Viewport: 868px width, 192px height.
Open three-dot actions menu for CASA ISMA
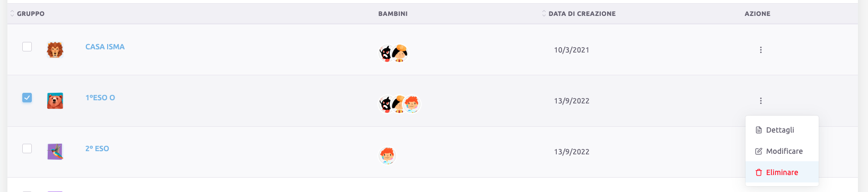(x=760, y=50)
